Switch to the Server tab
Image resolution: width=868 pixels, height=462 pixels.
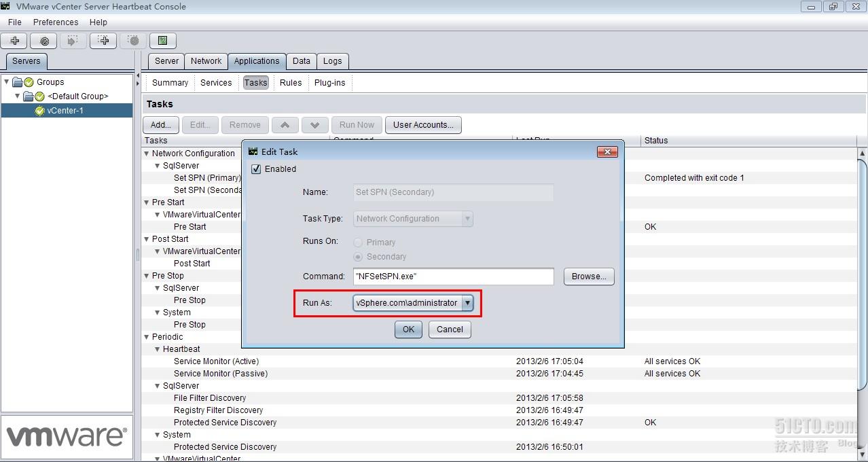pos(166,61)
